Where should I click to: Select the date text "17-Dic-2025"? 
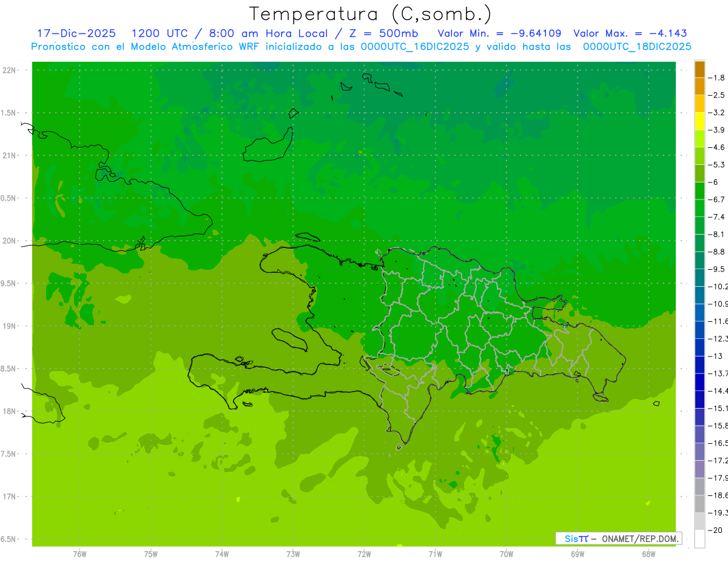76,33
